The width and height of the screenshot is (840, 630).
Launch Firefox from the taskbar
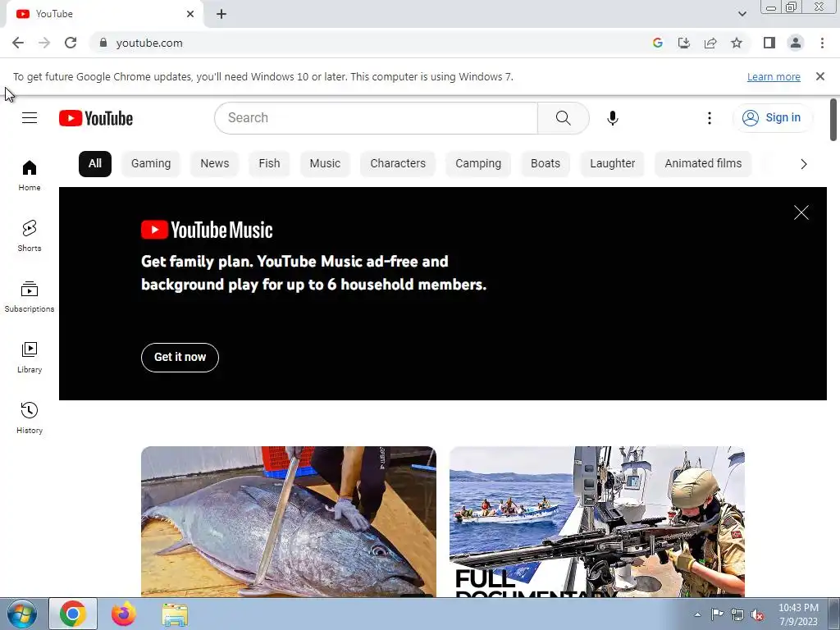tap(124, 614)
